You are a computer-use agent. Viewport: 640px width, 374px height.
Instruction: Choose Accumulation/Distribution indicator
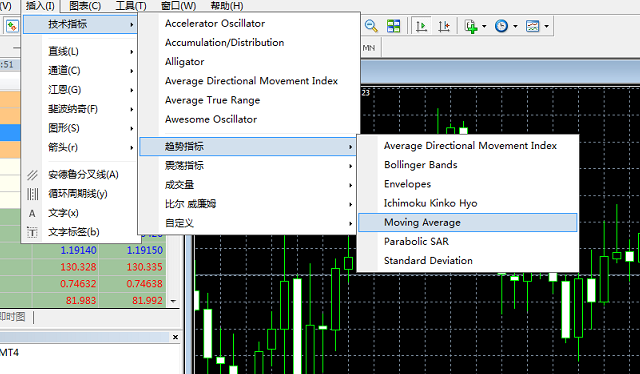coord(249,42)
